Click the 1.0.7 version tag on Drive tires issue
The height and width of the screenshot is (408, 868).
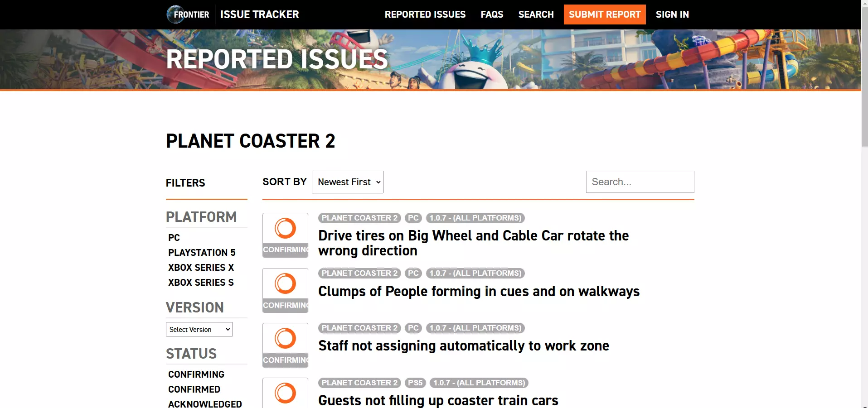point(475,218)
